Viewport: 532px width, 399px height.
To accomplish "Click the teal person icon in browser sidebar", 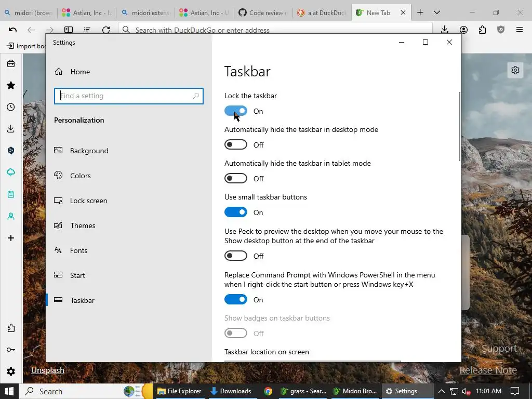I will [x=11, y=216].
